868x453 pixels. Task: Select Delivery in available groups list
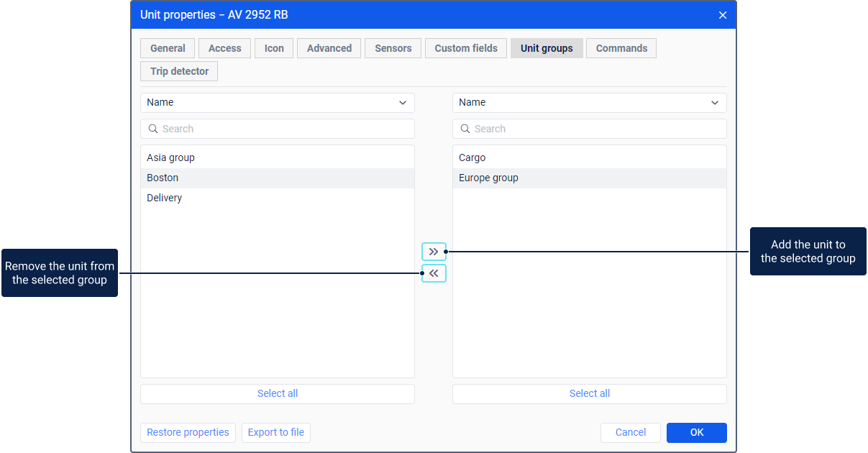[165, 198]
